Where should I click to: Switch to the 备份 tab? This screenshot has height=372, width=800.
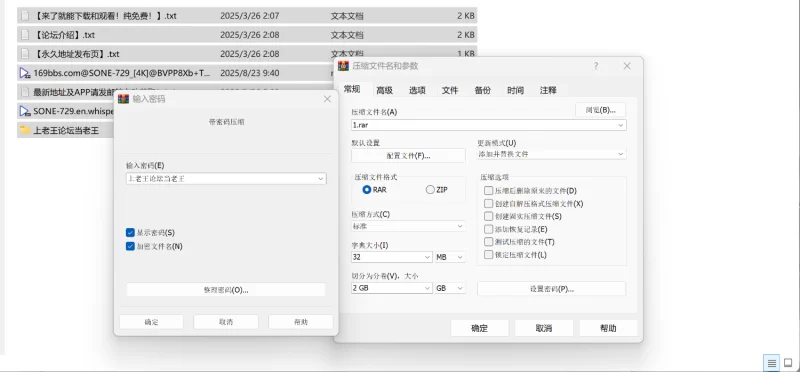coord(483,90)
